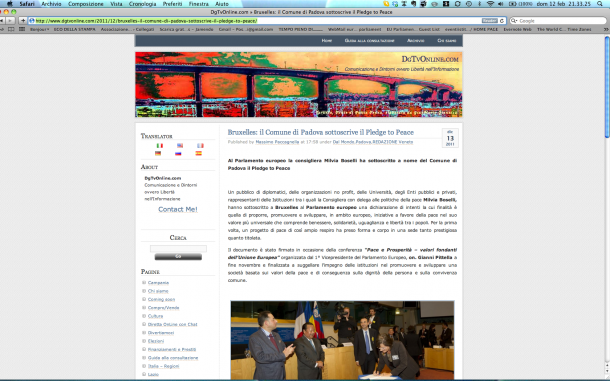Open the Italia – Regioni page link
Screen dimensions: 610x381
pyautogui.click(x=163, y=366)
